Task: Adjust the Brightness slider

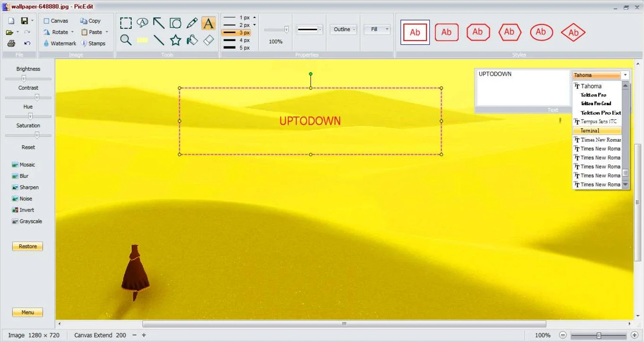Action: click(x=24, y=79)
